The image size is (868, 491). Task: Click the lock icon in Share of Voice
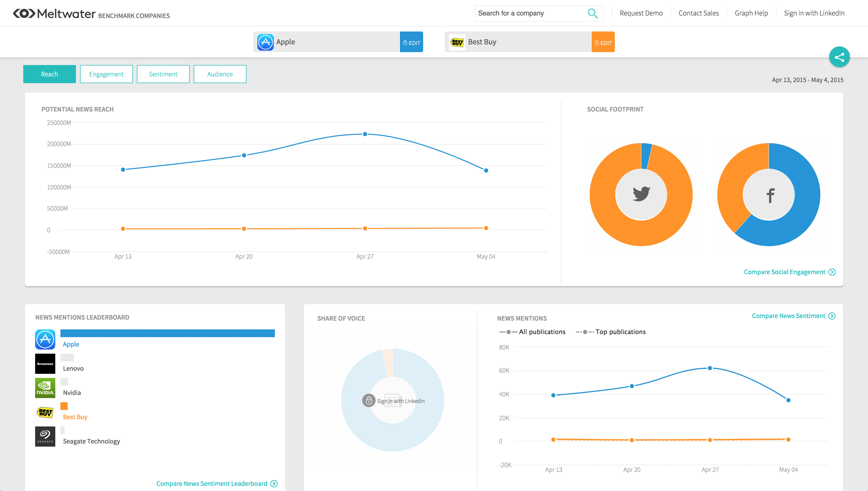[x=369, y=401]
